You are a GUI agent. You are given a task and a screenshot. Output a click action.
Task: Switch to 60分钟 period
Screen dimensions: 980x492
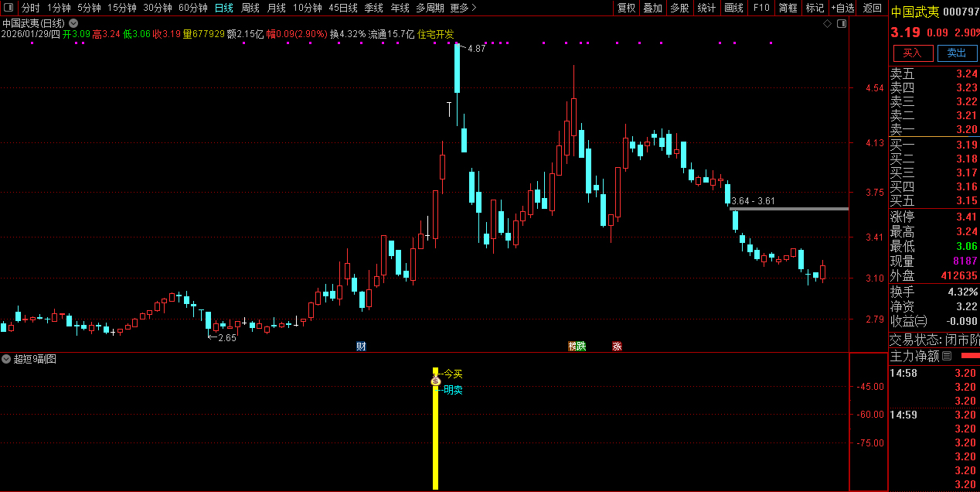tap(193, 8)
